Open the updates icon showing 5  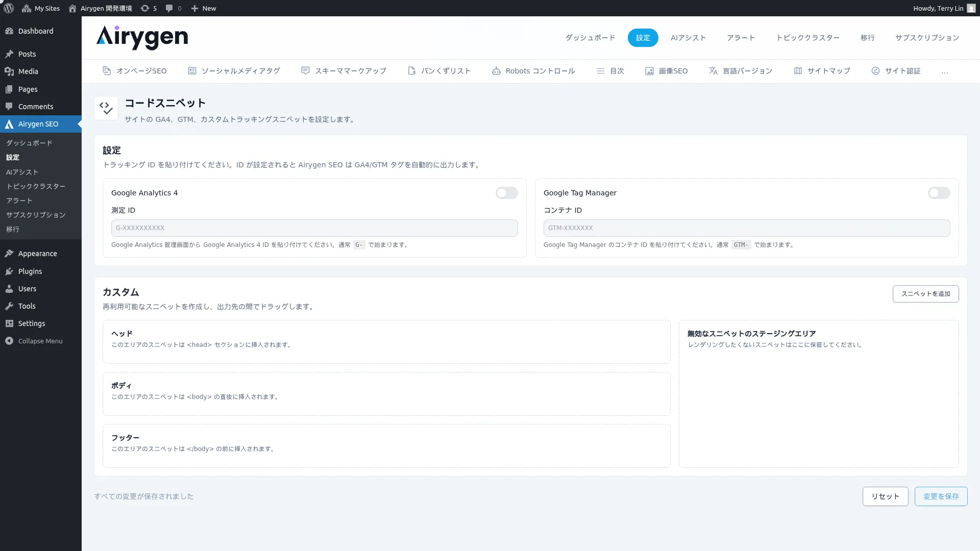tap(145, 8)
